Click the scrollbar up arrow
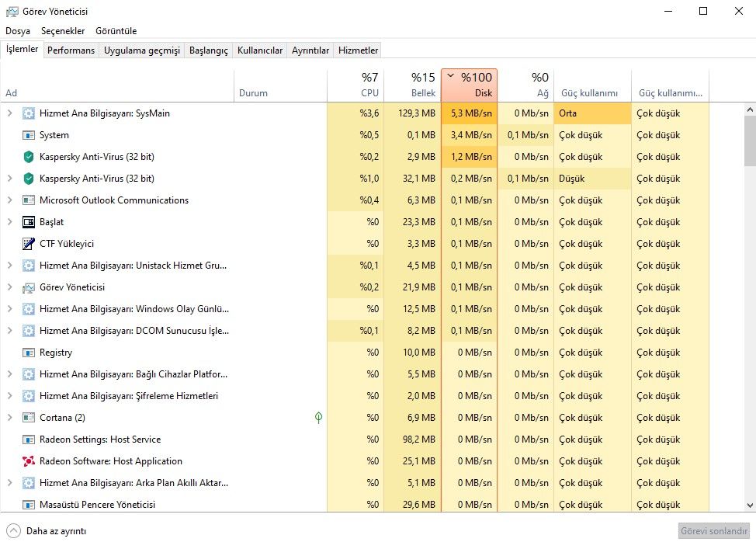Viewport: 756px width, 549px height. tap(750, 110)
